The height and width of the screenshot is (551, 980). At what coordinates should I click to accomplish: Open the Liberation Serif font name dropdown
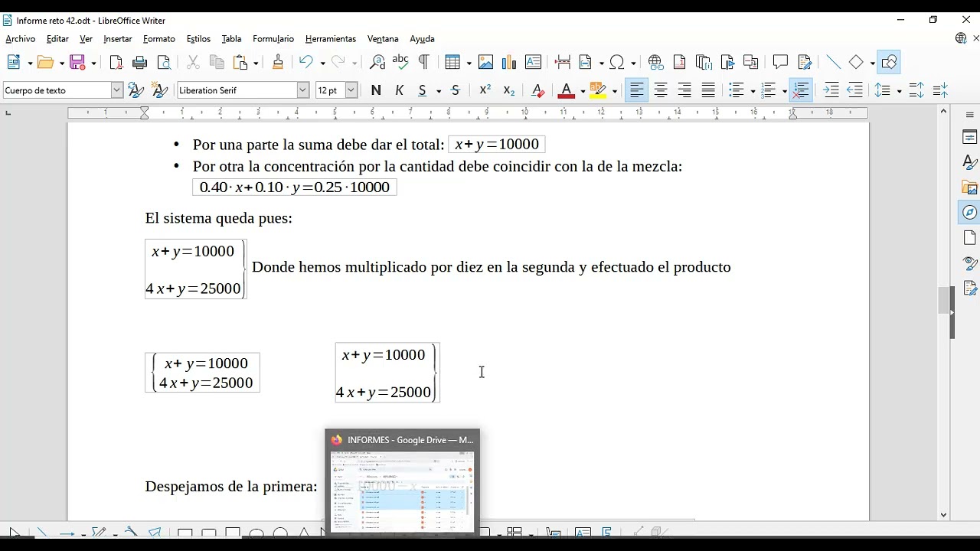[303, 90]
